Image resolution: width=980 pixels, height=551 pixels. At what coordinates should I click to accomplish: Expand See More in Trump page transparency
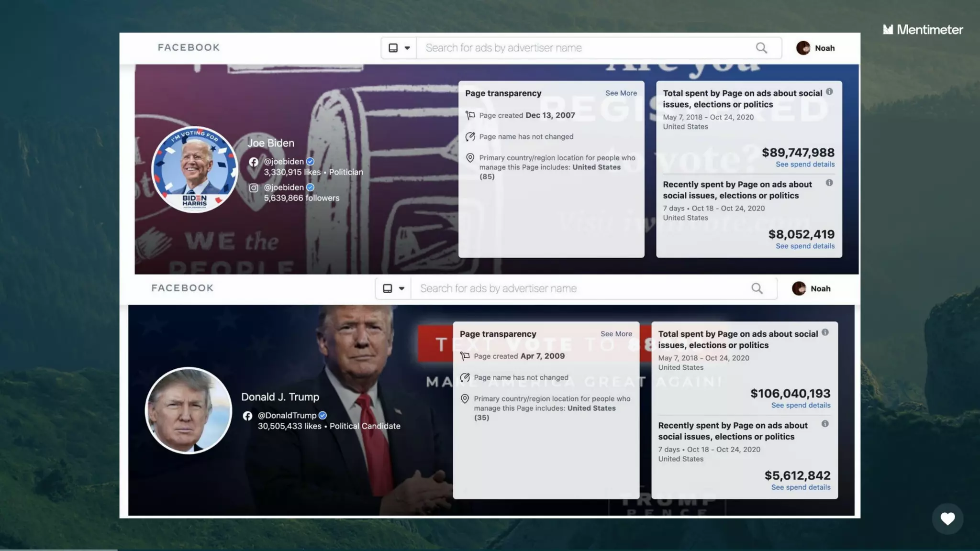click(x=616, y=334)
